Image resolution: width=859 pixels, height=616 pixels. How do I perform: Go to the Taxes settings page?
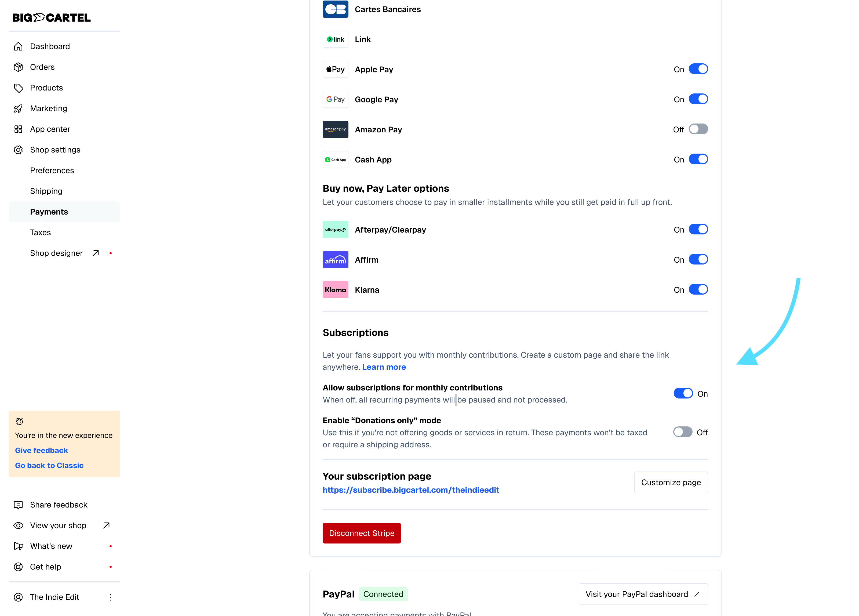pyautogui.click(x=41, y=232)
